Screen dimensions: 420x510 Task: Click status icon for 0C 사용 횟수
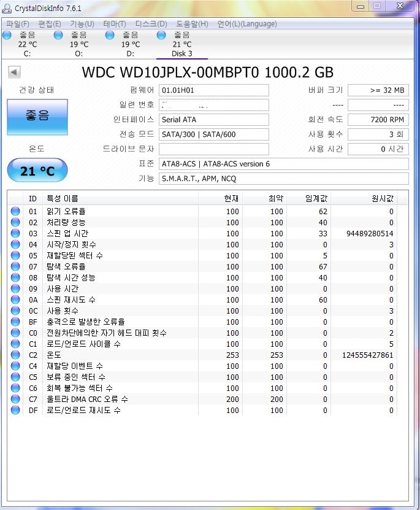coord(15,311)
